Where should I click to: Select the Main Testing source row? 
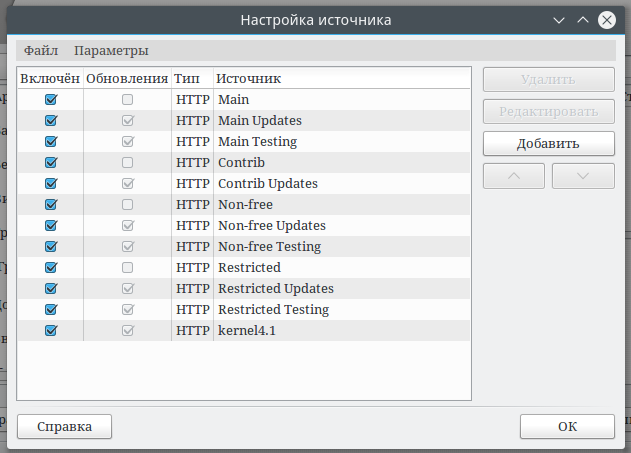click(x=257, y=142)
